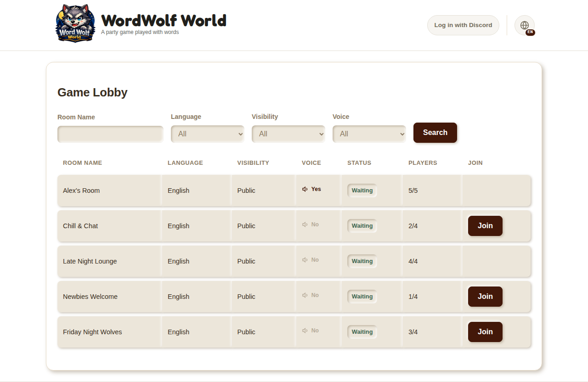Viewport: 588px width, 382px height.
Task: Click the voice icon in Newbies Welcome row
Action: [305, 295]
